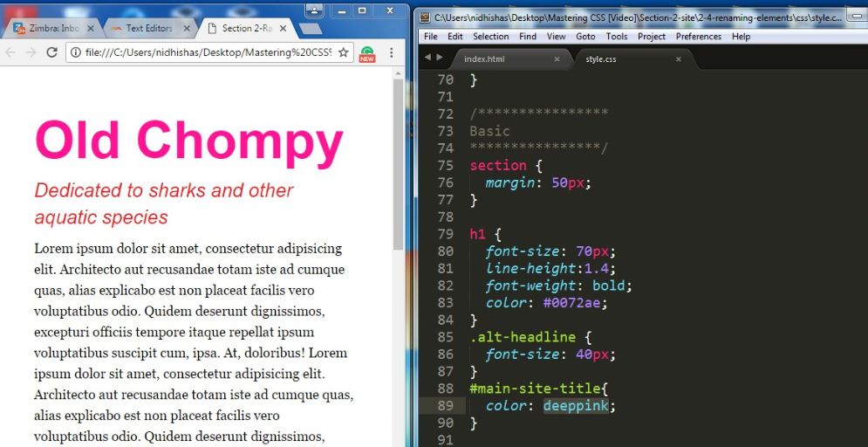
Task: Click the section selector on line 75
Action: pyautogui.click(x=498, y=166)
